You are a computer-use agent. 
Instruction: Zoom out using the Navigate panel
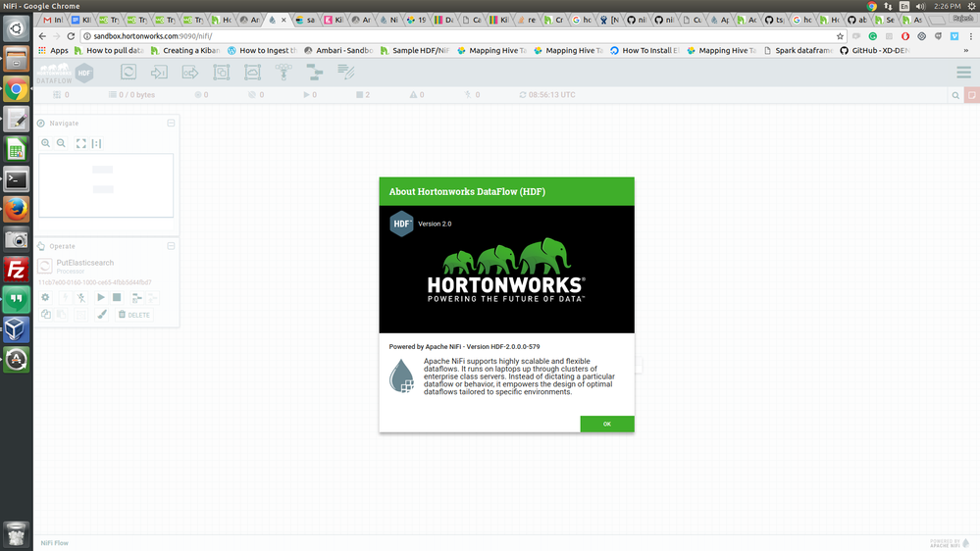[61, 143]
